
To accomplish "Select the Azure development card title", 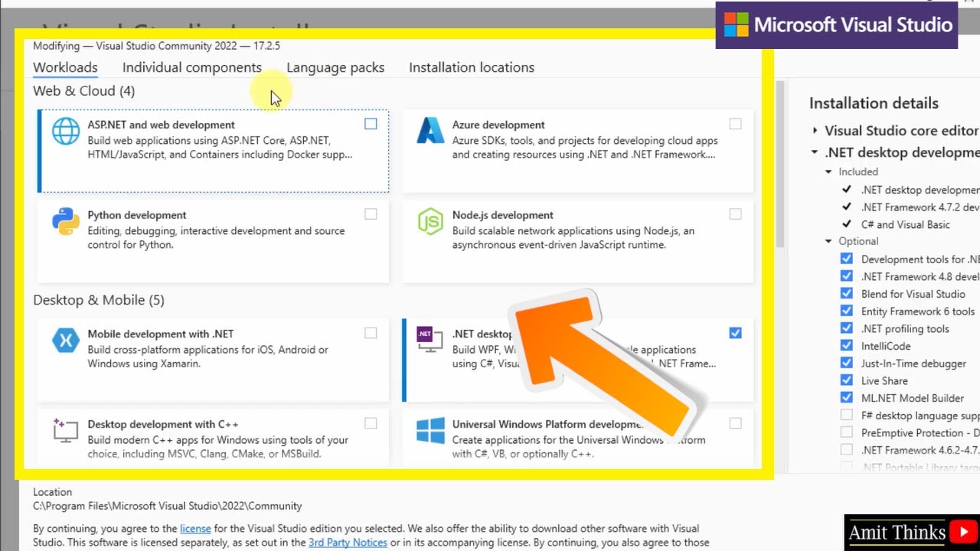I will (x=498, y=125).
